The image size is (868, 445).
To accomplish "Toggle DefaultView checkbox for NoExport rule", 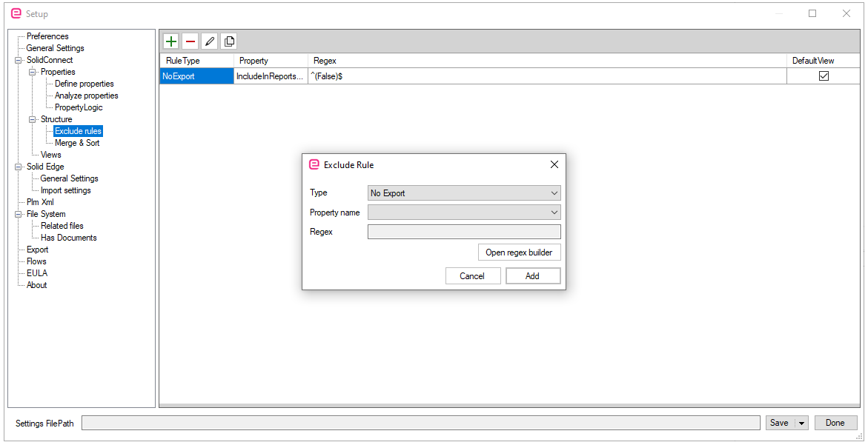I will 824,76.
